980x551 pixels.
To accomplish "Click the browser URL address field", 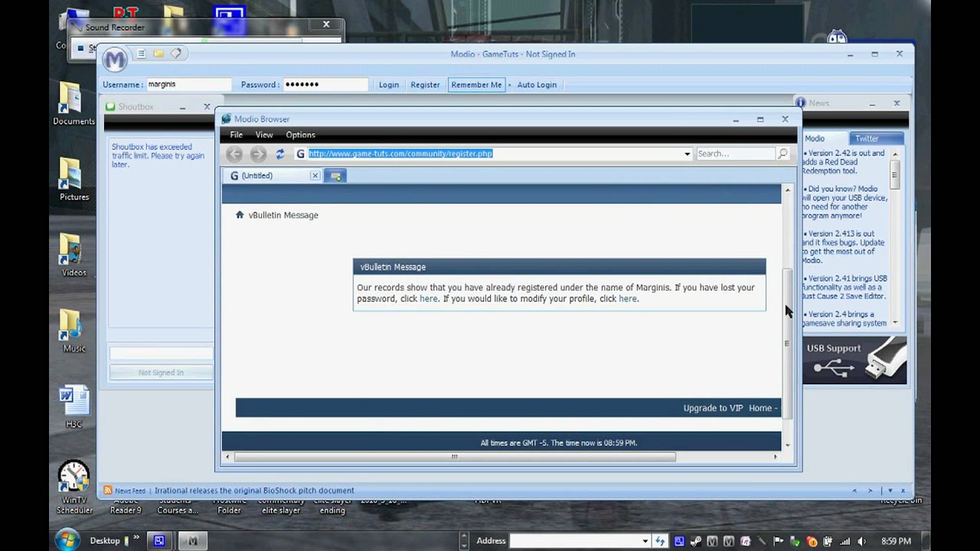I will [494, 154].
